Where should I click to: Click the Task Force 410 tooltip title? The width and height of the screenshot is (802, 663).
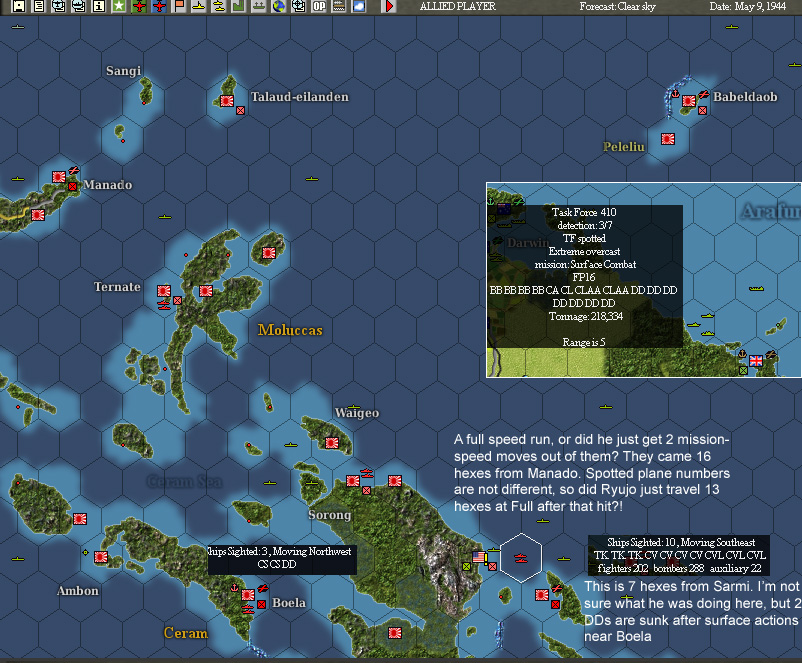584,212
